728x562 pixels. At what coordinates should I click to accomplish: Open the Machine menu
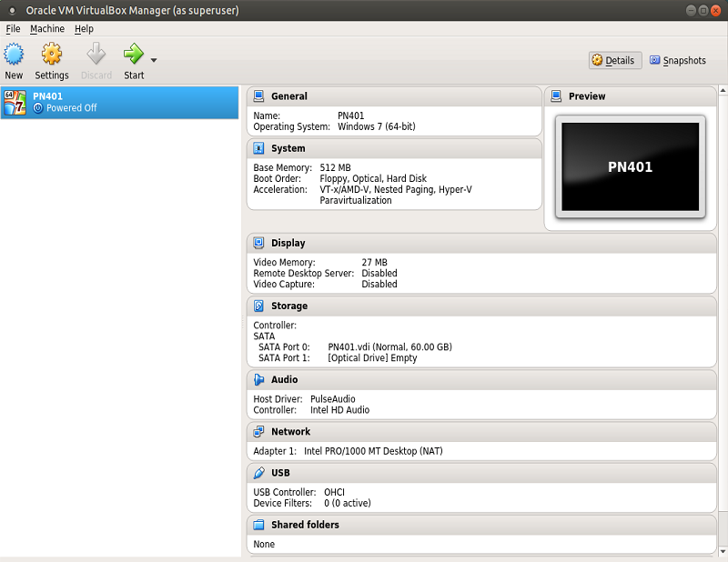coord(47,29)
